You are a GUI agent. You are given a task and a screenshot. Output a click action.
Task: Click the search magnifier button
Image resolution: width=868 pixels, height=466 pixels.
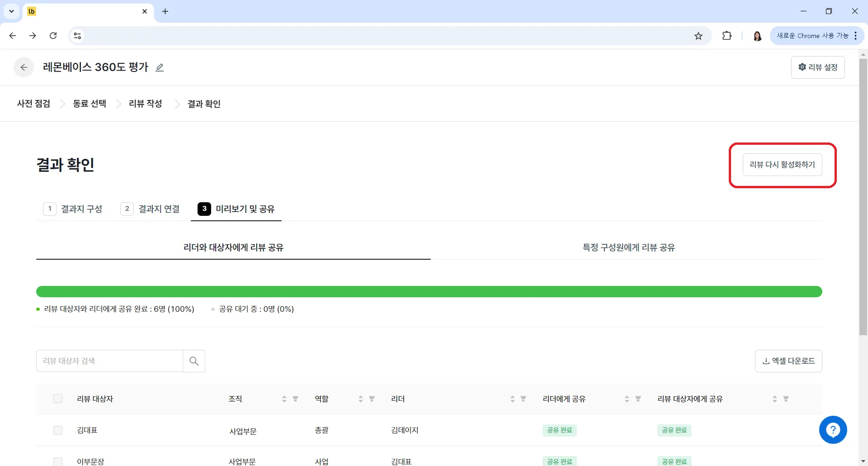194,361
